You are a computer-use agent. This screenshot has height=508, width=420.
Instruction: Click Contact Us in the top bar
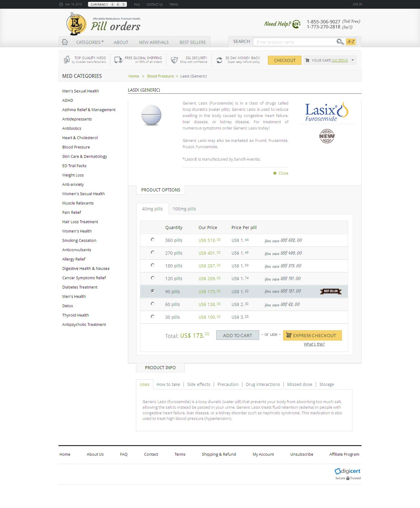click(x=155, y=4)
